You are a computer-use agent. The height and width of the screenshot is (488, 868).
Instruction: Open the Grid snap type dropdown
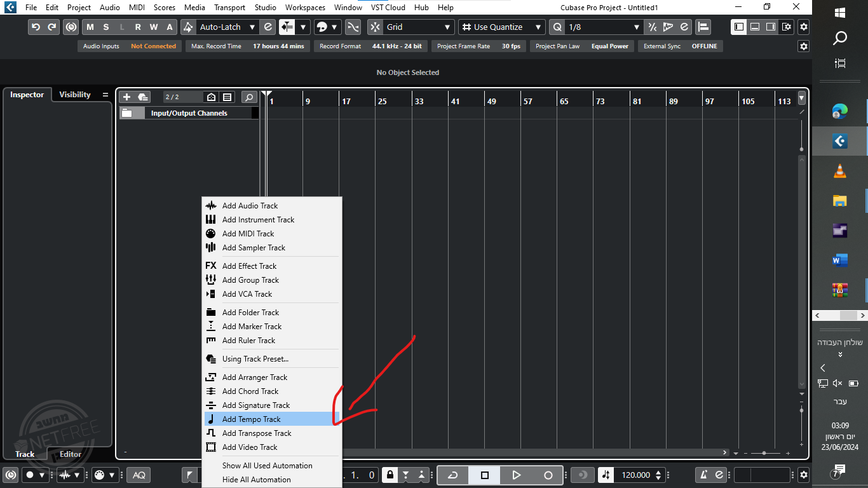[419, 27]
